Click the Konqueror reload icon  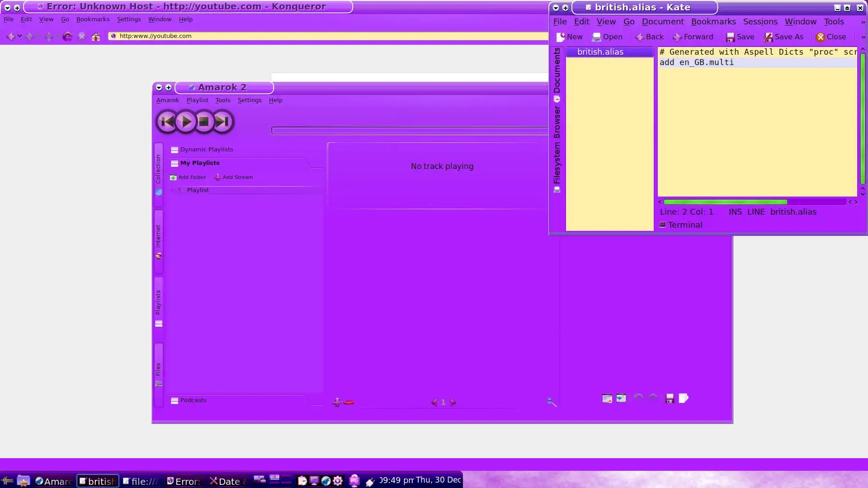pos(67,37)
